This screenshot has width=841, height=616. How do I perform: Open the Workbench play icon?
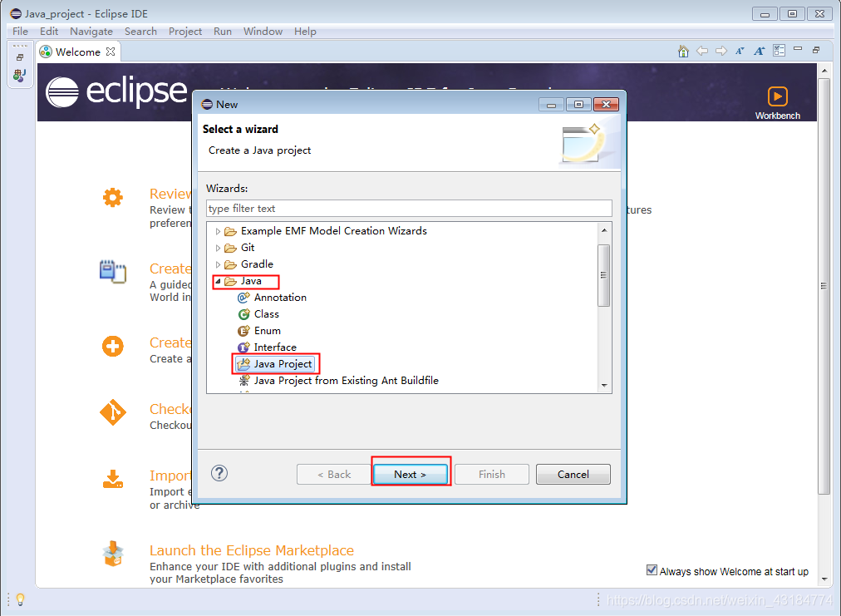tap(778, 96)
